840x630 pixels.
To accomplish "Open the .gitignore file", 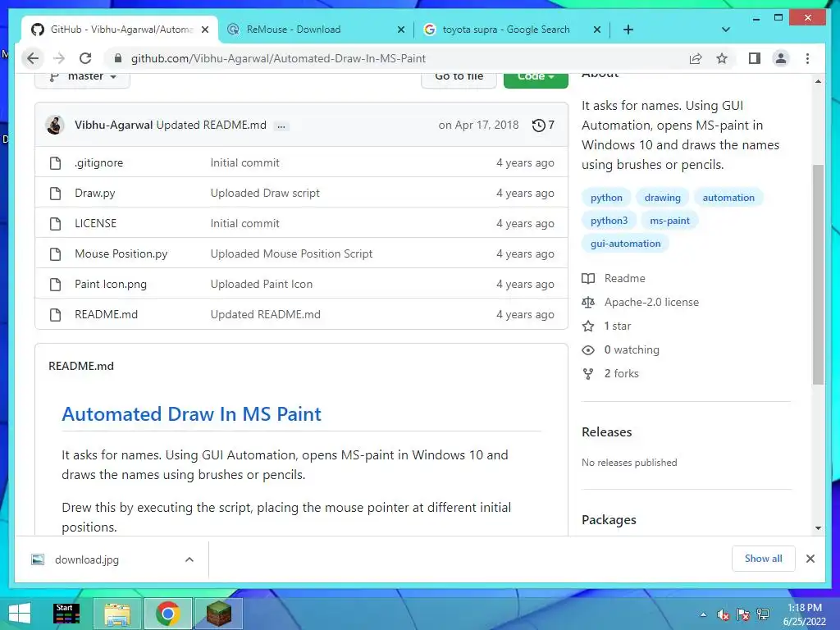I will [x=98, y=163].
